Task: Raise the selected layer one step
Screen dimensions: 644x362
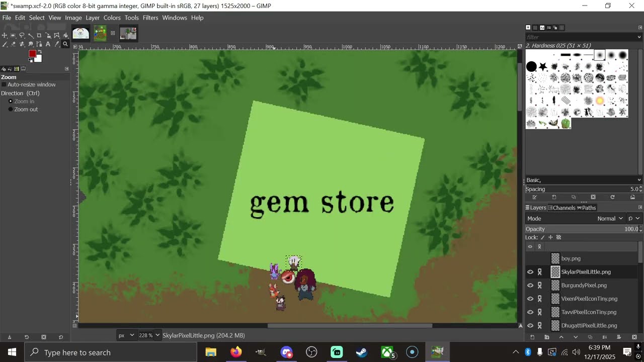Action: (x=561, y=337)
